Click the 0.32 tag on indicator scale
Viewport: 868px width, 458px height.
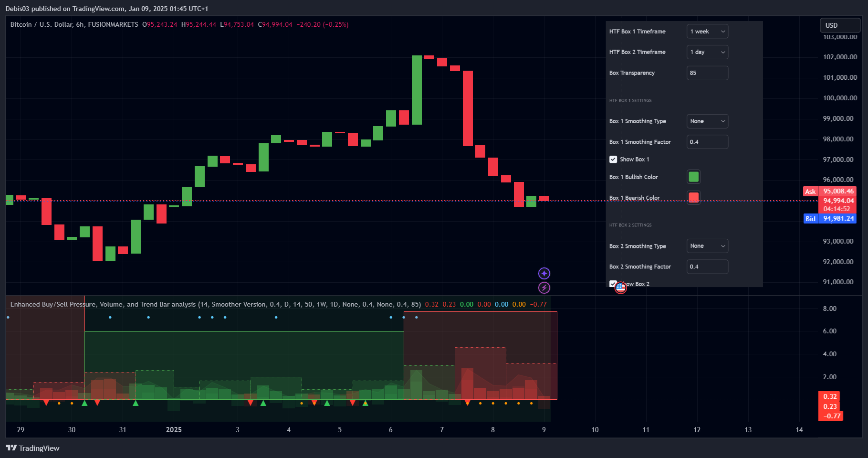pyautogui.click(x=829, y=396)
